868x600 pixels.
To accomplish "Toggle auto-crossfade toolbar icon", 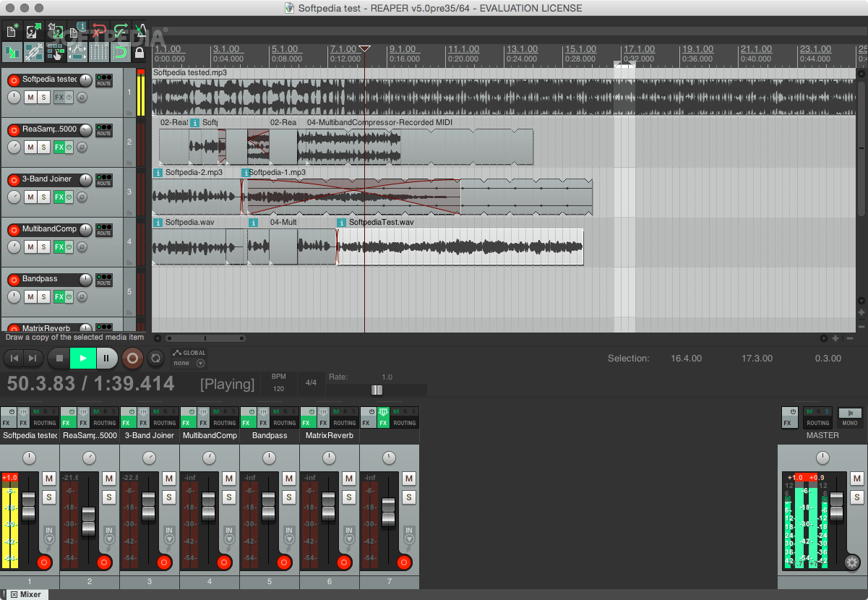I will pos(12,52).
